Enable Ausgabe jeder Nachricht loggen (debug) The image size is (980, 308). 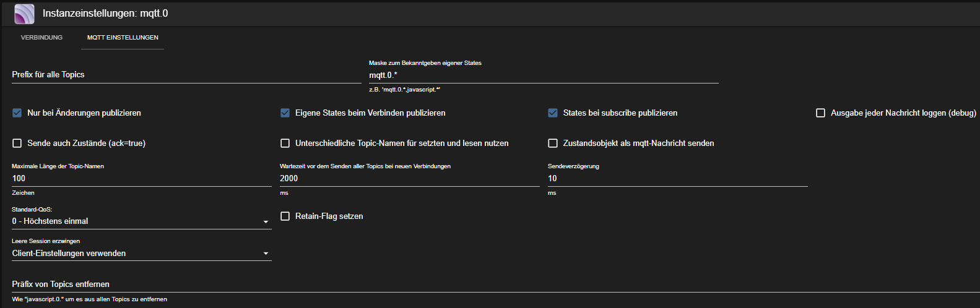tap(821, 113)
